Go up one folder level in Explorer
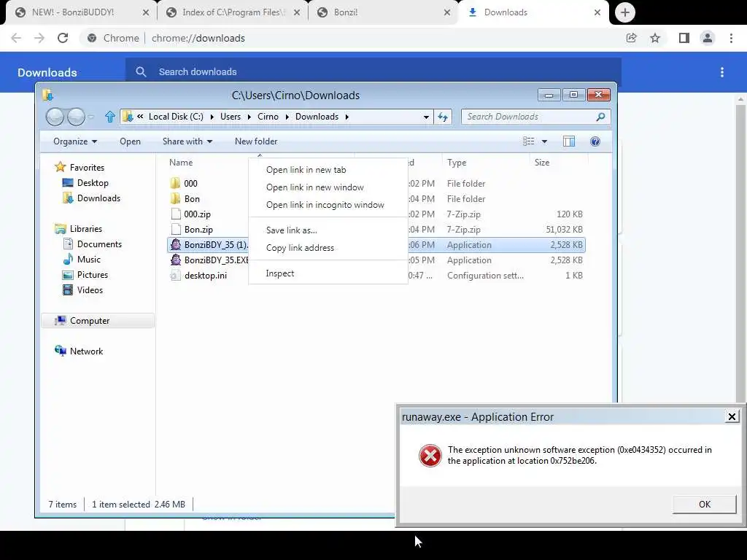This screenshot has height=560, width=747. (x=110, y=117)
